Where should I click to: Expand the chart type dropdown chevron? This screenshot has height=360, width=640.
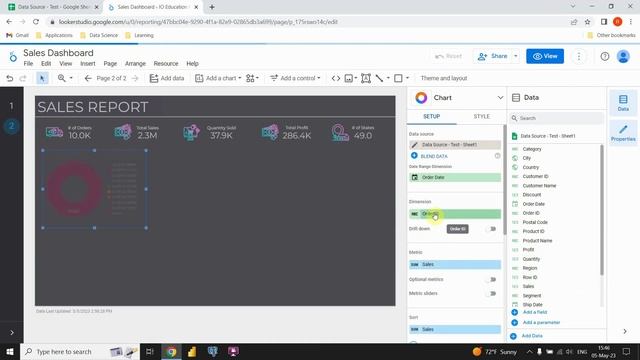500,98
